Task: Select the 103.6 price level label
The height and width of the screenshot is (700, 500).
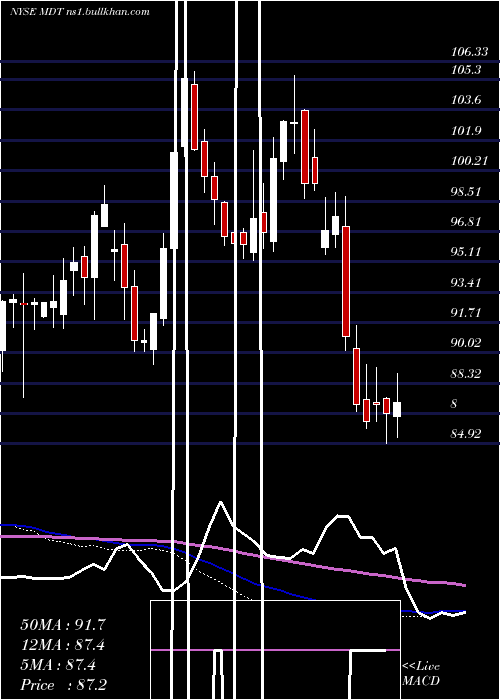Action: click(x=466, y=100)
